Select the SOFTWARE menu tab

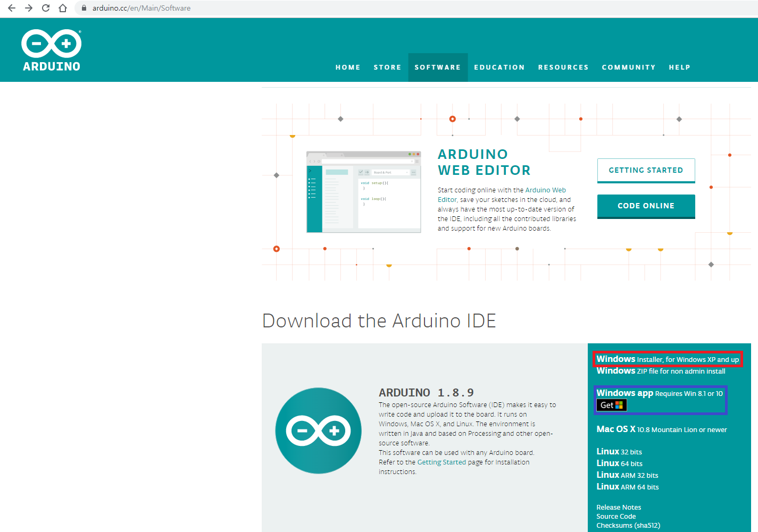click(x=438, y=67)
